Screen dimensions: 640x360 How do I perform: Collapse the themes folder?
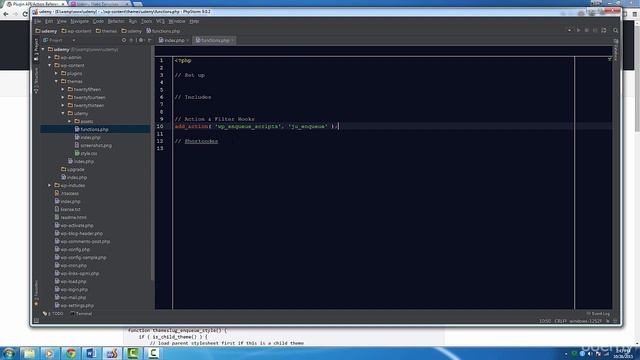click(x=56, y=81)
